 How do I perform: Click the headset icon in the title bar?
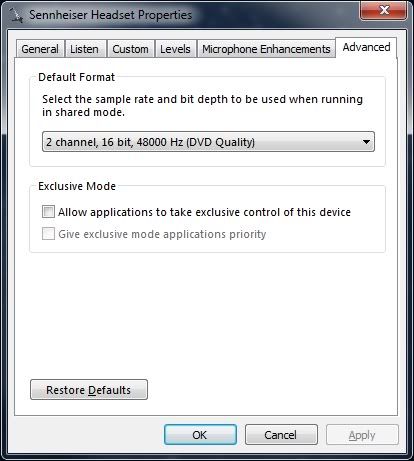[x=16, y=15]
